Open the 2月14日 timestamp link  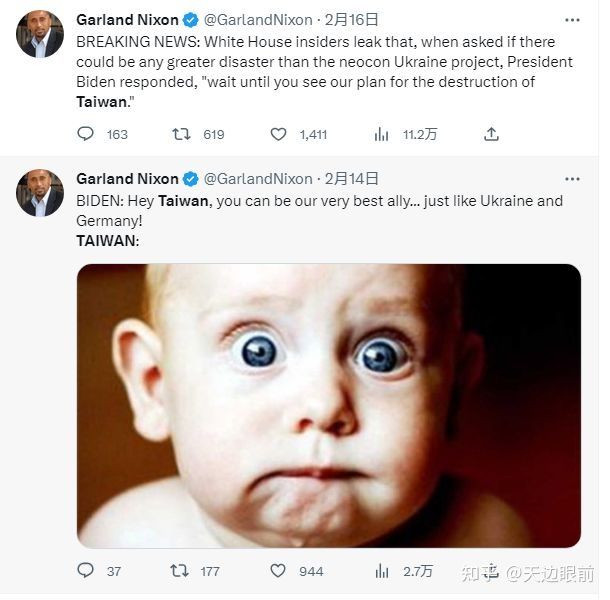coord(352,179)
